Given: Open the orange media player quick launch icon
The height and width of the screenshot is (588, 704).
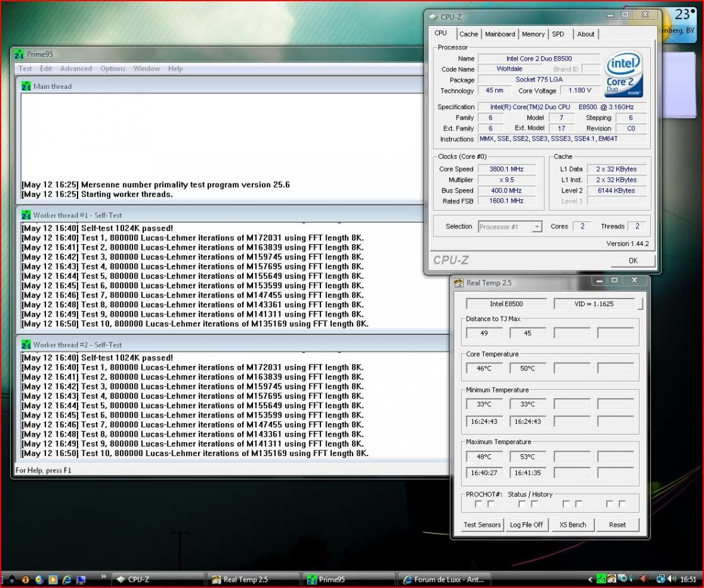Looking at the screenshot, I should (x=53, y=579).
